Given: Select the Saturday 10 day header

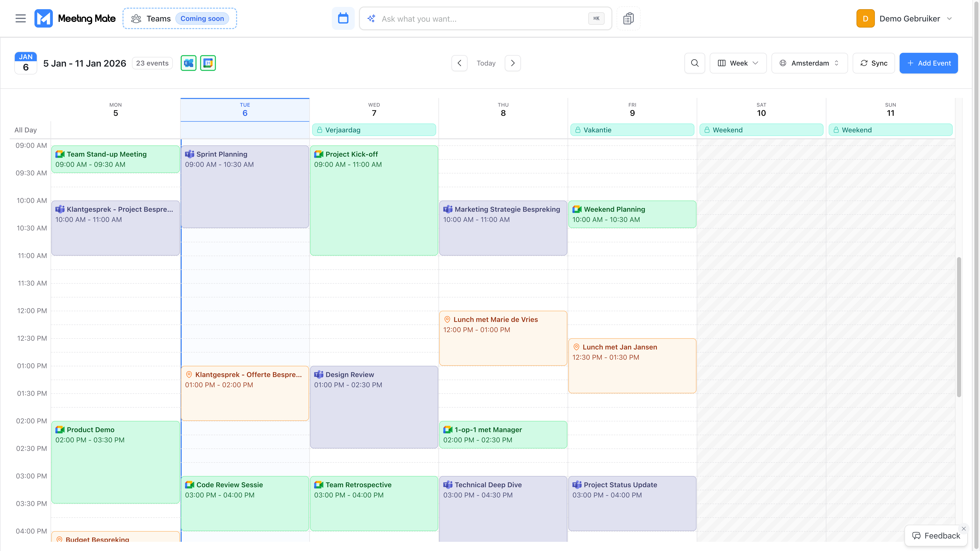Looking at the screenshot, I should point(761,110).
